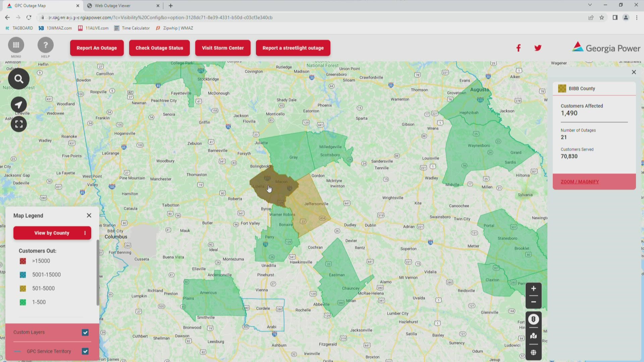The width and height of the screenshot is (644, 362).
Task: Toggle the traffic light layer icon
Action: click(533, 319)
